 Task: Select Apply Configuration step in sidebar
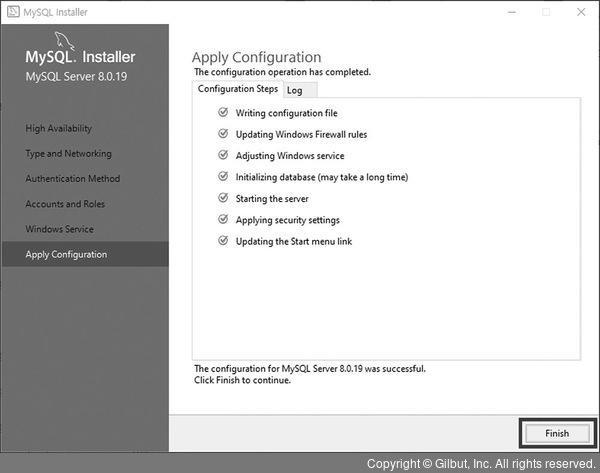85,254
